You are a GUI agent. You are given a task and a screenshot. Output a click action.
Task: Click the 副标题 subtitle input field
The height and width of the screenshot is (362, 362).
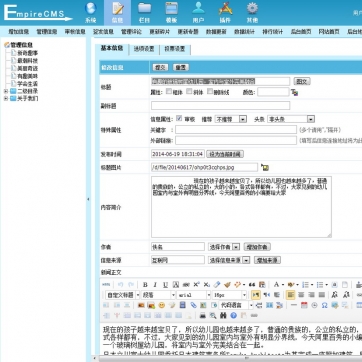click(x=220, y=106)
